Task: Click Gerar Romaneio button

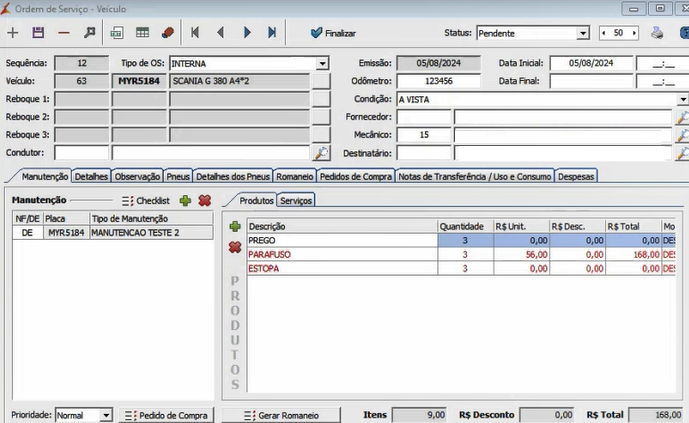Action: [x=281, y=415]
